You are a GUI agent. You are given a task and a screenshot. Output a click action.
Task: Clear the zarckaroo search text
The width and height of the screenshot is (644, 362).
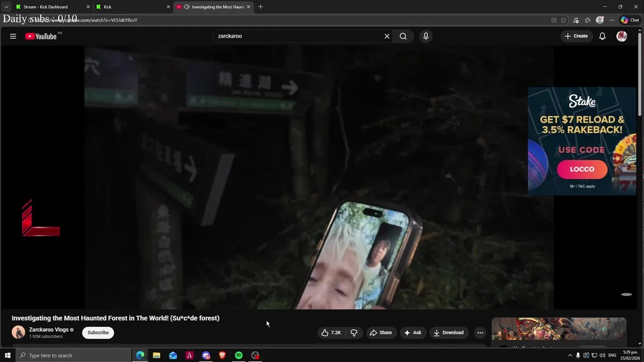click(x=387, y=36)
